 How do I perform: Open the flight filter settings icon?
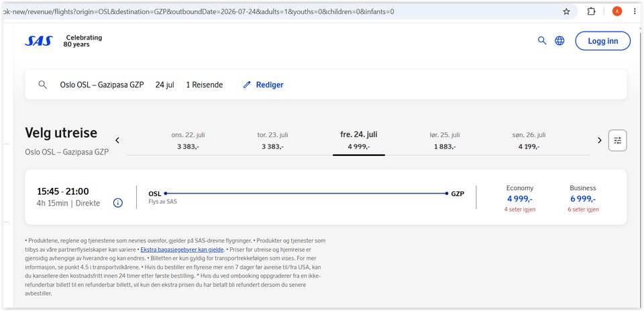pyautogui.click(x=617, y=140)
